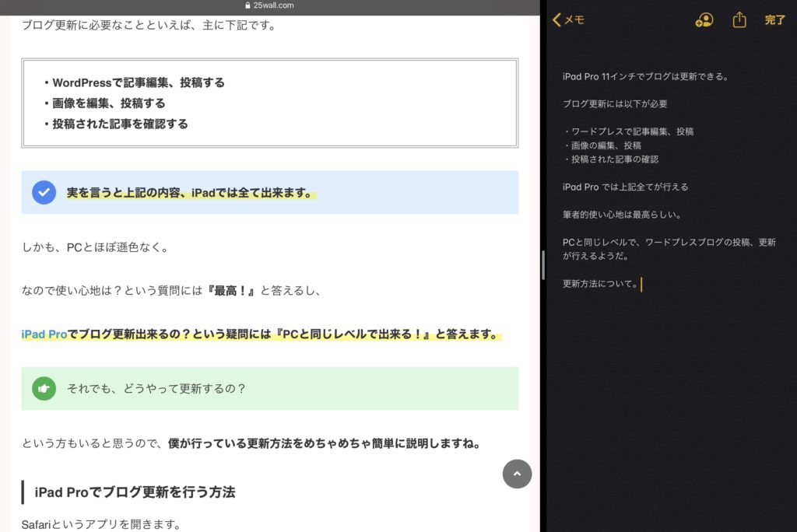Click the scroll-to-top round arrow button

(x=517, y=474)
